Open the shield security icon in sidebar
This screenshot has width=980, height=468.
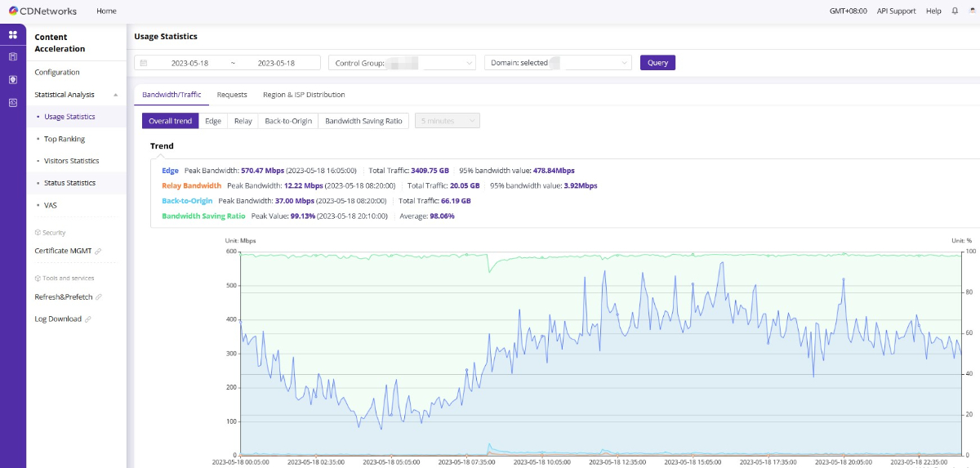coord(12,79)
